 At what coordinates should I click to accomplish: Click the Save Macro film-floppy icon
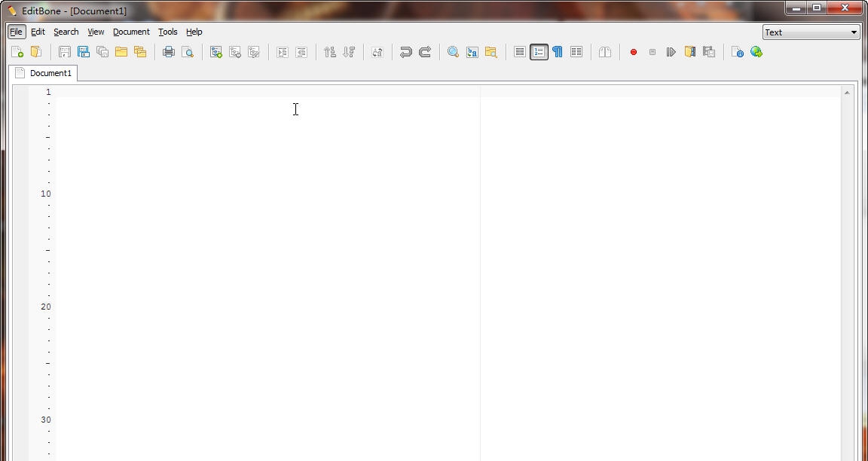tap(709, 52)
